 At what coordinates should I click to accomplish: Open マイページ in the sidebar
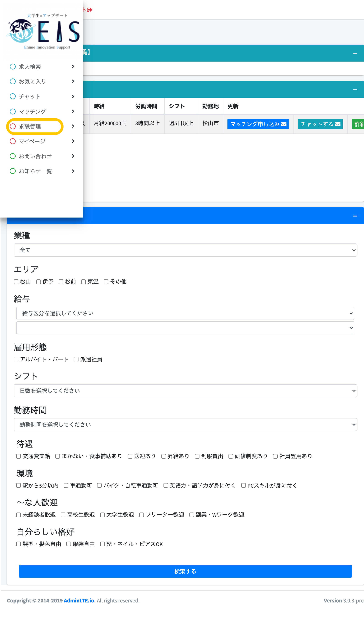coord(32,141)
